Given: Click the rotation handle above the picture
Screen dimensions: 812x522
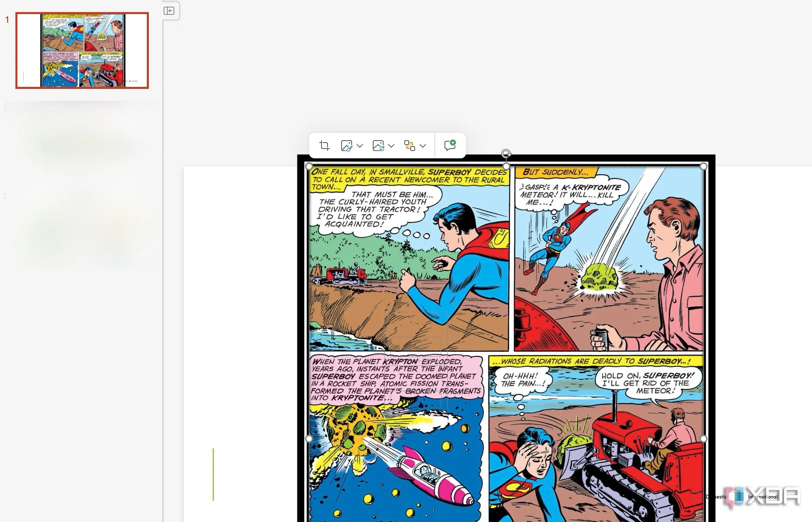Looking at the screenshot, I should tap(506, 154).
